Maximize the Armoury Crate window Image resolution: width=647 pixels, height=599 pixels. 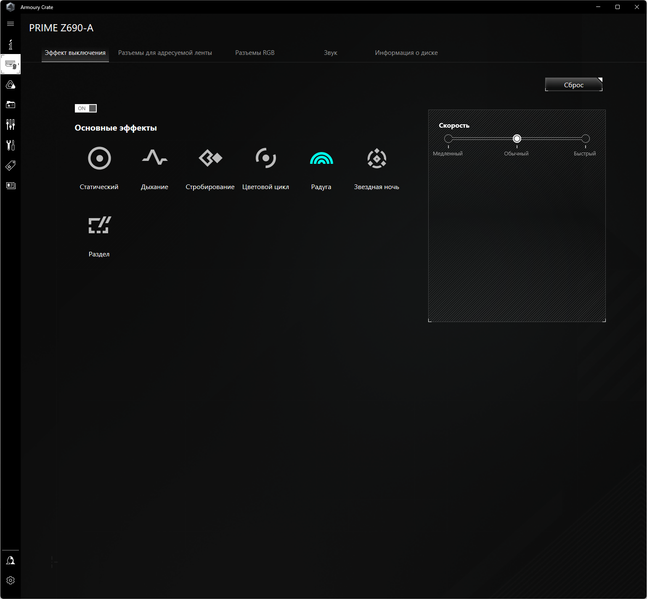click(x=617, y=7)
